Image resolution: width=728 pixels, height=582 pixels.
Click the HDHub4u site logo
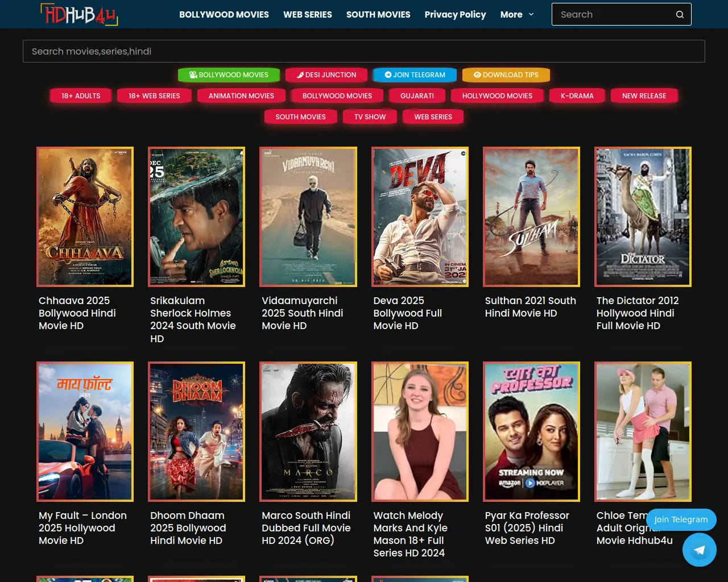(78, 15)
